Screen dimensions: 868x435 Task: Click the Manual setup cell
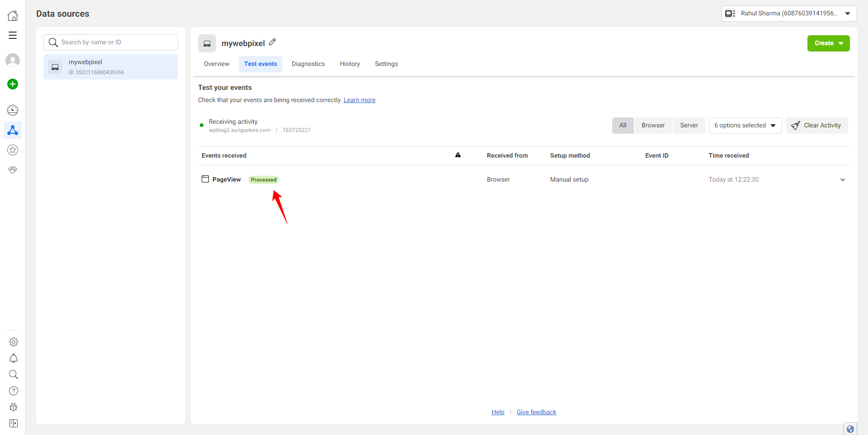tap(569, 179)
